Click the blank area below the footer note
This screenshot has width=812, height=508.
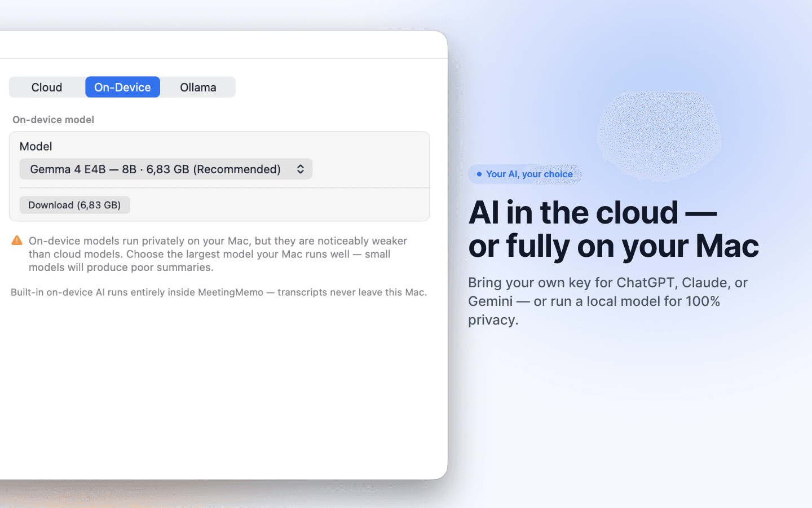[224, 389]
